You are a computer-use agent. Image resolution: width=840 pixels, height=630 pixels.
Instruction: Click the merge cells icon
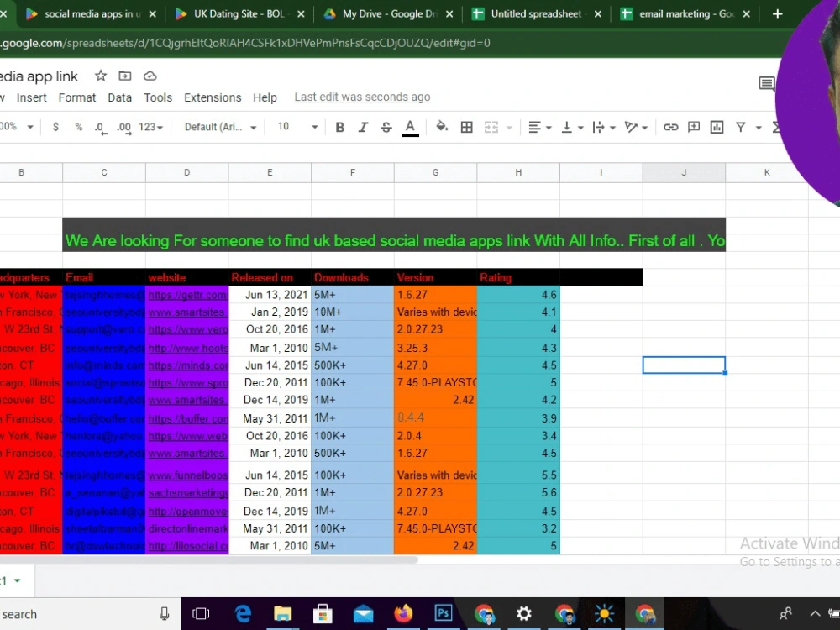tap(491, 127)
